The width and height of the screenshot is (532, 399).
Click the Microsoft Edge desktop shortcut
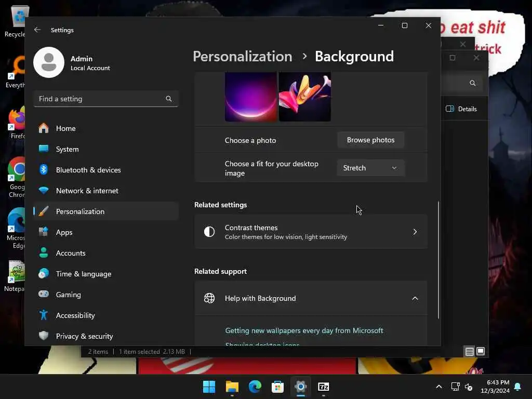point(16,228)
